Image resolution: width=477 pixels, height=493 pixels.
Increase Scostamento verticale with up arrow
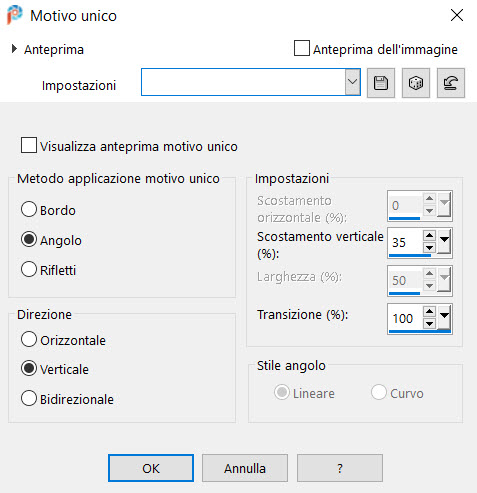(x=429, y=236)
